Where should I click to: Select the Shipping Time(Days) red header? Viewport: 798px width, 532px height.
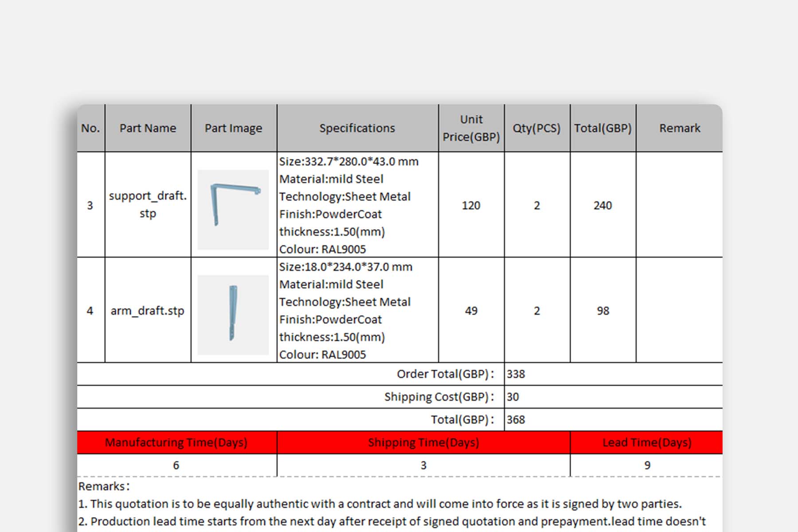423,442
